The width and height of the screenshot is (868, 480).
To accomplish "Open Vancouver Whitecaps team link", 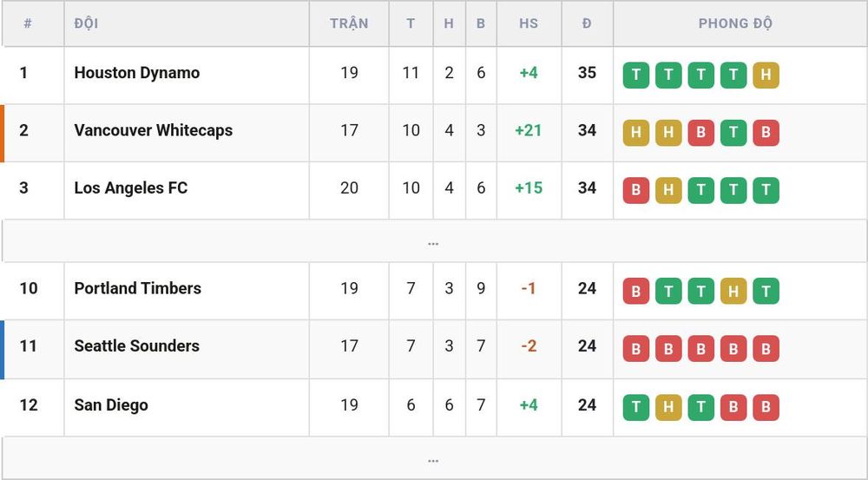I will coord(154,131).
